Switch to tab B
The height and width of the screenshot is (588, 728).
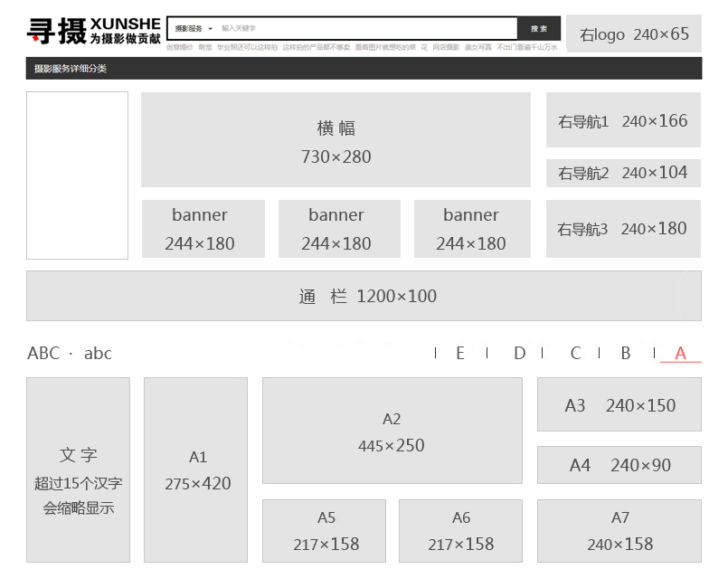[x=625, y=353]
